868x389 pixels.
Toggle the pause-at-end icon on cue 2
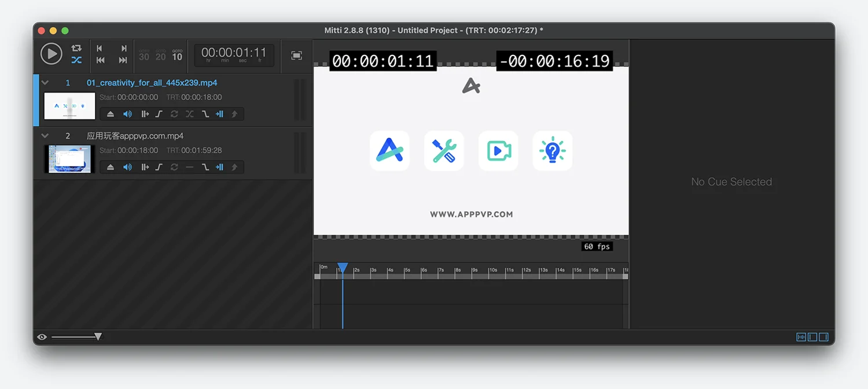219,167
